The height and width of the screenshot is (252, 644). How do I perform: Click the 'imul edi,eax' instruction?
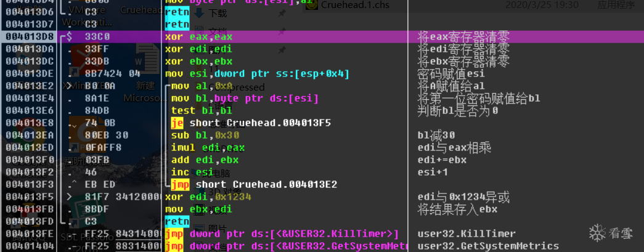pos(208,147)
